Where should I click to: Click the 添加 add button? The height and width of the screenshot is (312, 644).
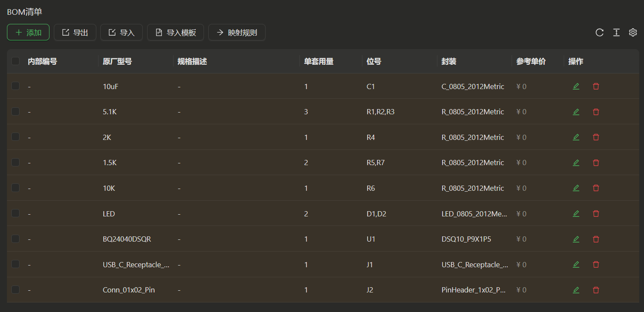tap(28, 33)
